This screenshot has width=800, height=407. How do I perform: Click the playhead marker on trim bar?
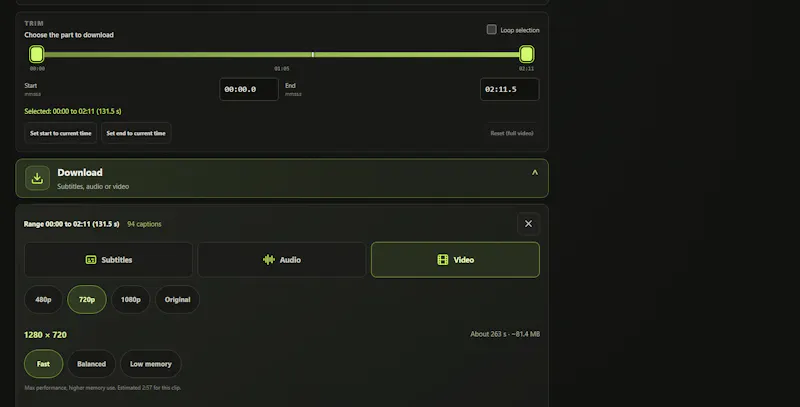point(313,54)
